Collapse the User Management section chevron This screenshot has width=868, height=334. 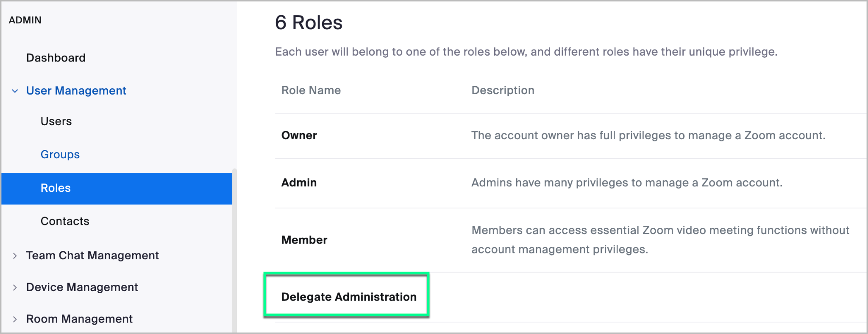tap(15, 91)
